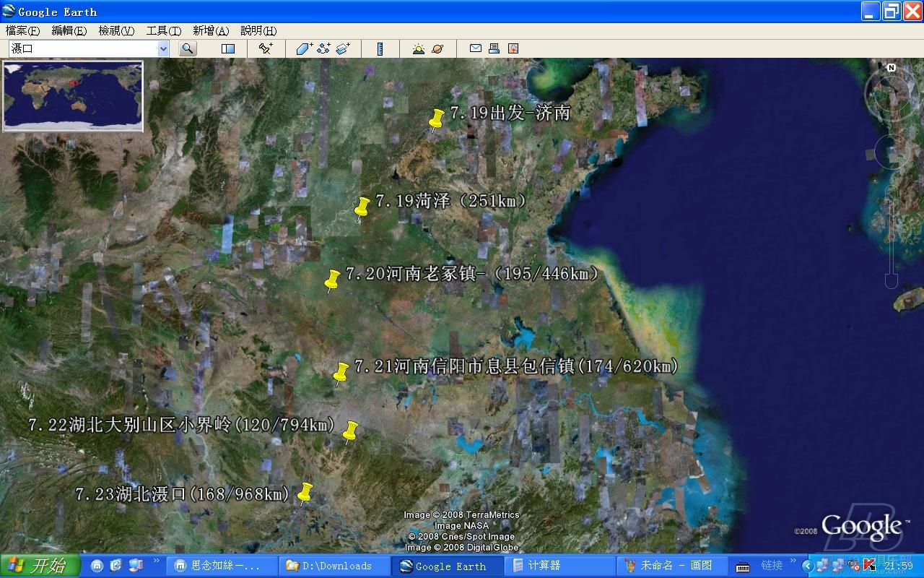This screenshot has width=924, height=578.
Task: Switch to 计算器 taskbar window
Action: [559, 566]
